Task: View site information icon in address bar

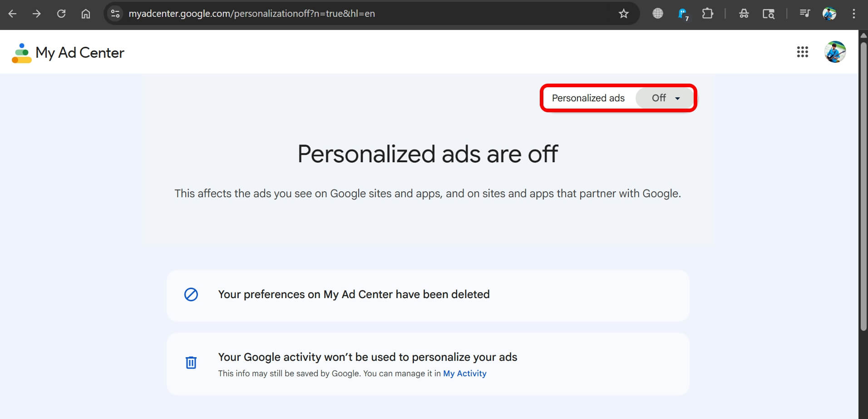Action: (x=115, y=14)
